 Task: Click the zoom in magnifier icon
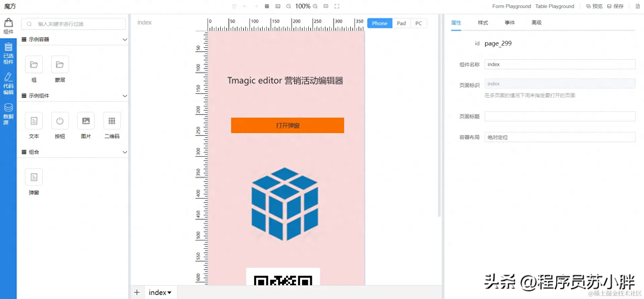(315, 6)
